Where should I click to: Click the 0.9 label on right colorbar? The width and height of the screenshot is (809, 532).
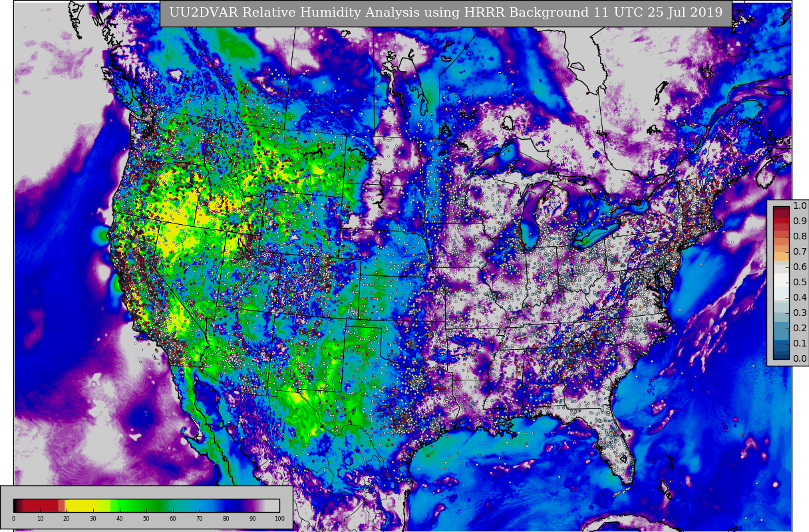tap(800, 221)
